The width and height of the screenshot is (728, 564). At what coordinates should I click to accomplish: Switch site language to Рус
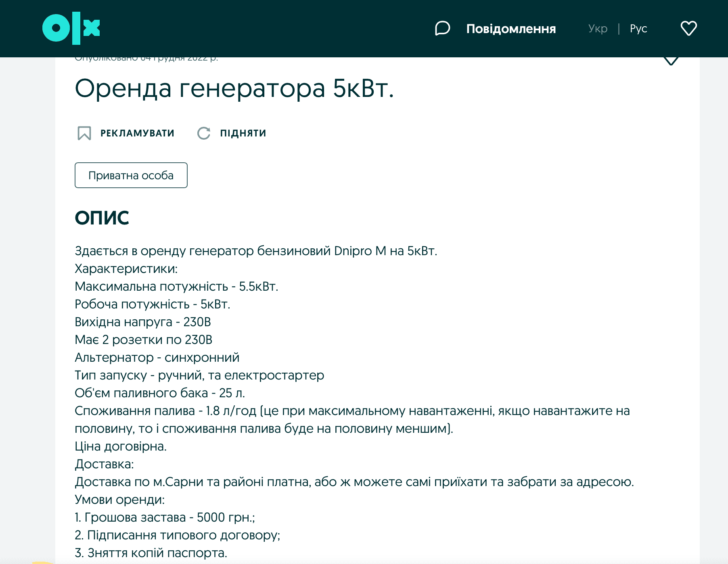[638, 29]
